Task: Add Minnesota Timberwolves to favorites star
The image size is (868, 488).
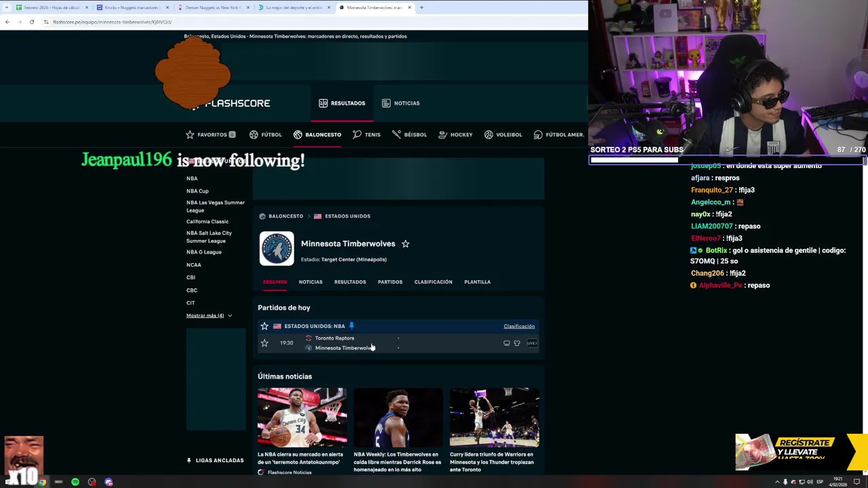Action: [x=406, y=243]
